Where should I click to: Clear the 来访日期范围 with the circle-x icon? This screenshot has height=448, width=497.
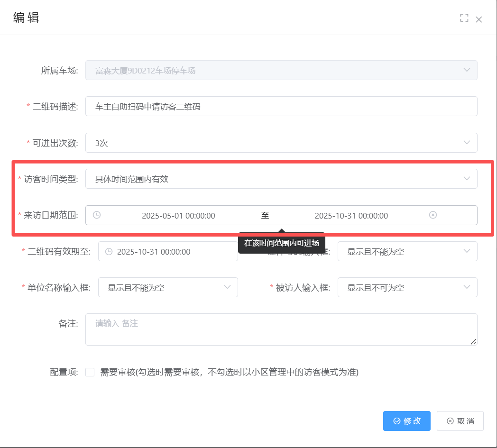point(433,215)
